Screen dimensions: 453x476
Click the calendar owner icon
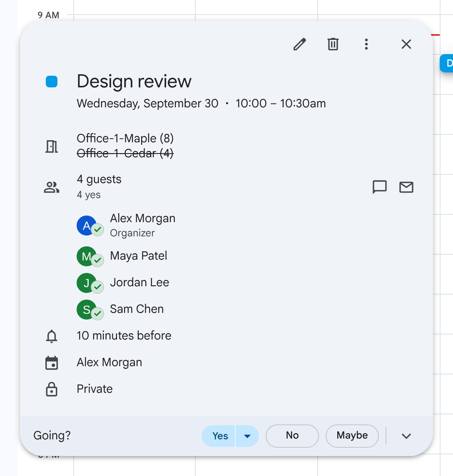(52, 363)
